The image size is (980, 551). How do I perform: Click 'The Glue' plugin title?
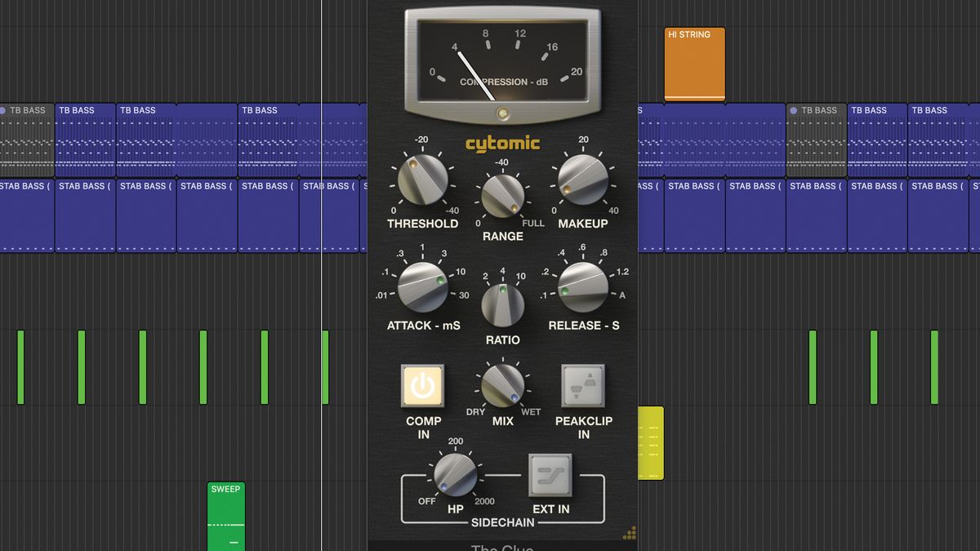[502, 547]
